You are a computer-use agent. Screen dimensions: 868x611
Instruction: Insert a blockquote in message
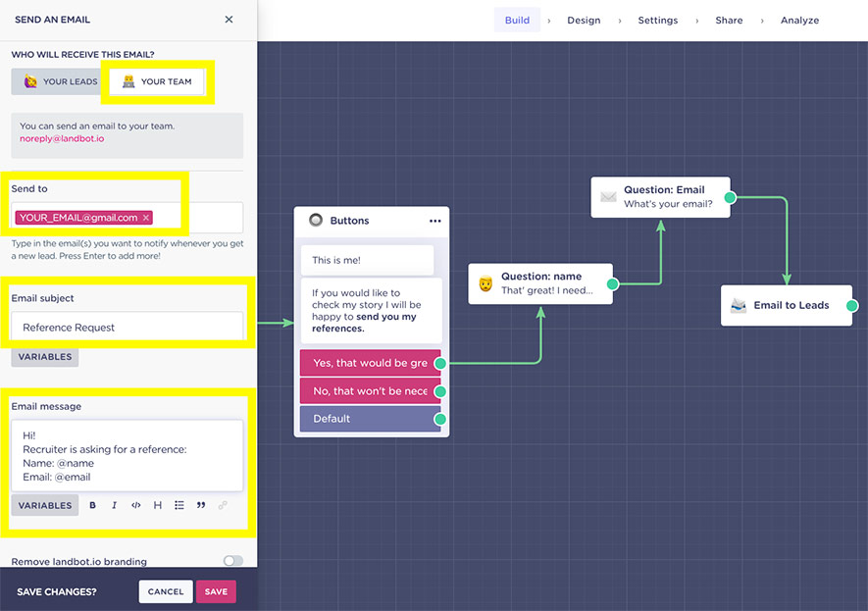(x=201, y=505)
